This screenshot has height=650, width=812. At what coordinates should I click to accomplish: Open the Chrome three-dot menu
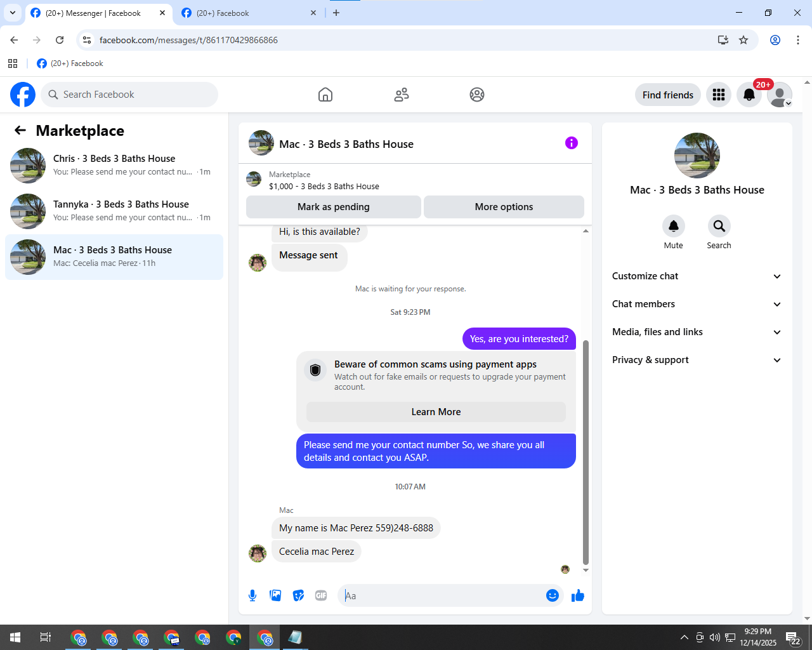point(798,40)
